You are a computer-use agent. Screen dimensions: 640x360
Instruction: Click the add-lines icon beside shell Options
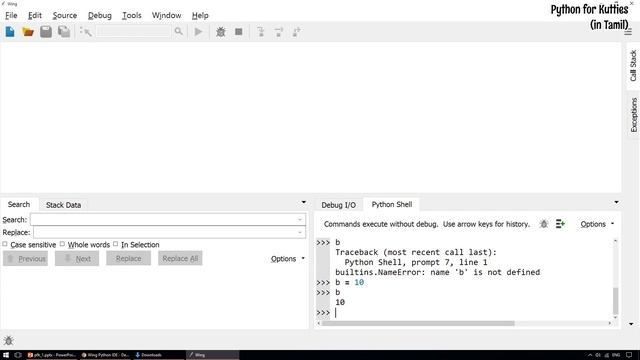(x=560, y=224)
